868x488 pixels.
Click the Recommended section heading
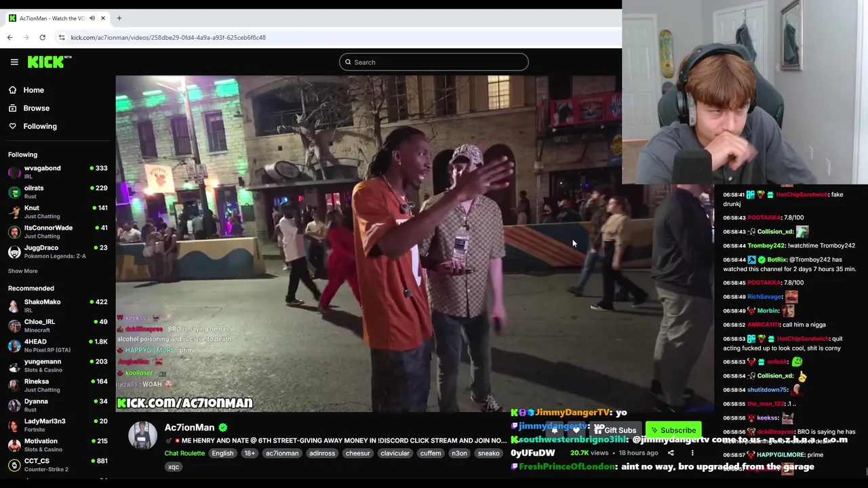(31, 288)
